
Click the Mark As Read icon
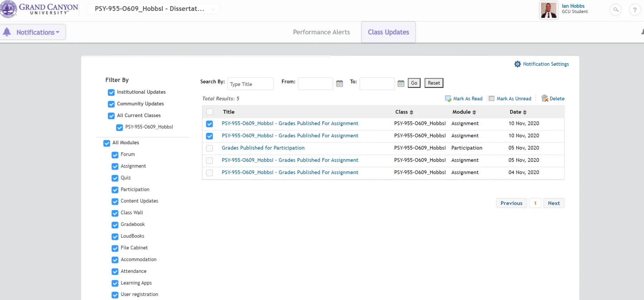pos(448,98)
